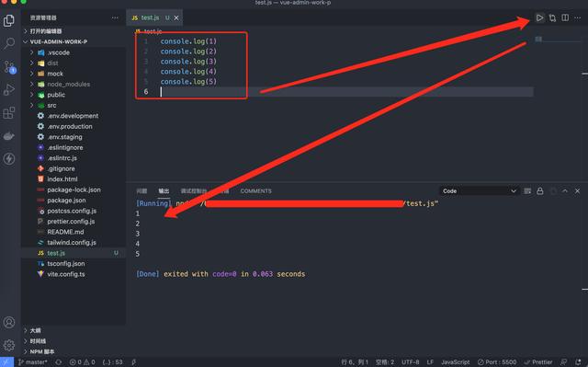Viewport: 588px width, 367px height.
Task: Expand the .vscode folder
Action: [x=73, y=52]
